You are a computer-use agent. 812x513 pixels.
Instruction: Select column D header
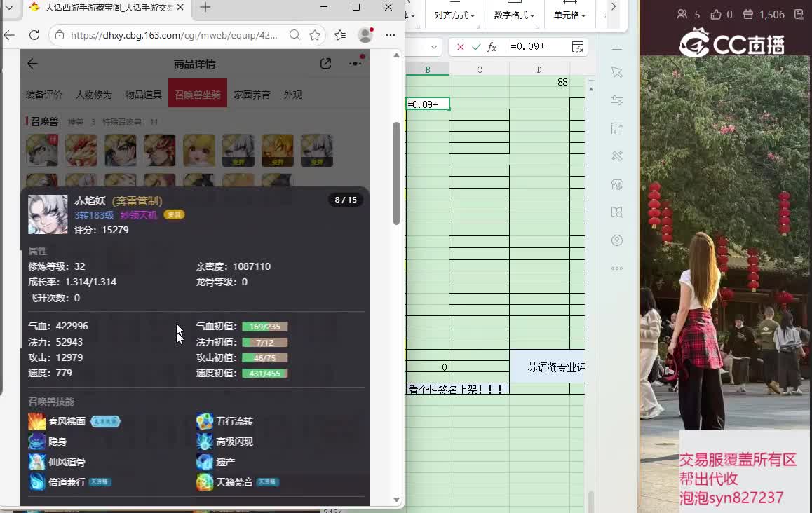pyautogui.click(x=539, y=69)
